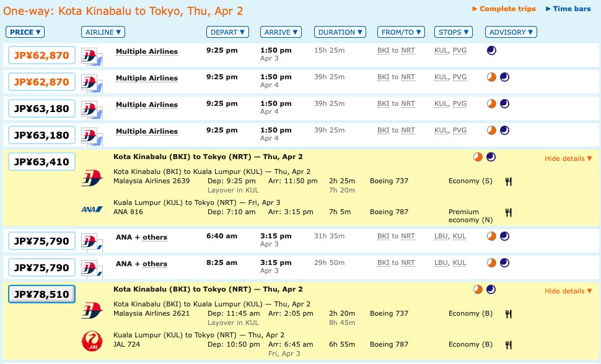The image size is (601, 364).
Task: Open the AIRLINE filter dropdown
Action: coord(103,32)
